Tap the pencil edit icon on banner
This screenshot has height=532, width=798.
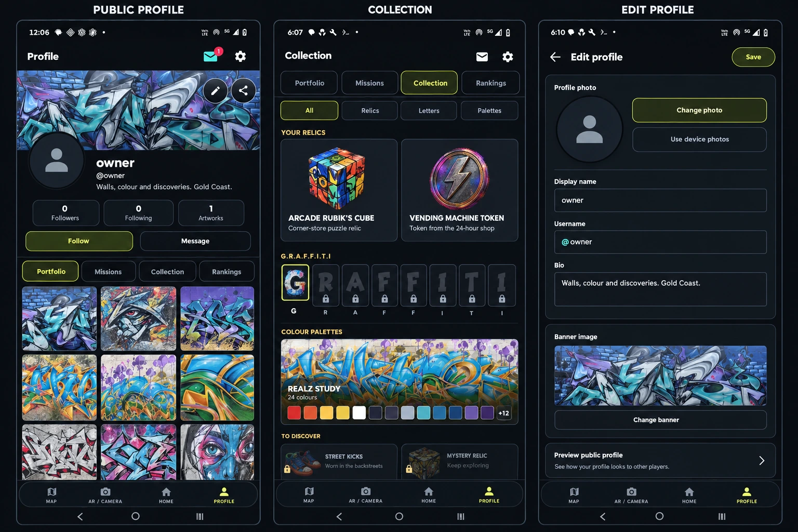pyautogui.click(x=215, y=91)
